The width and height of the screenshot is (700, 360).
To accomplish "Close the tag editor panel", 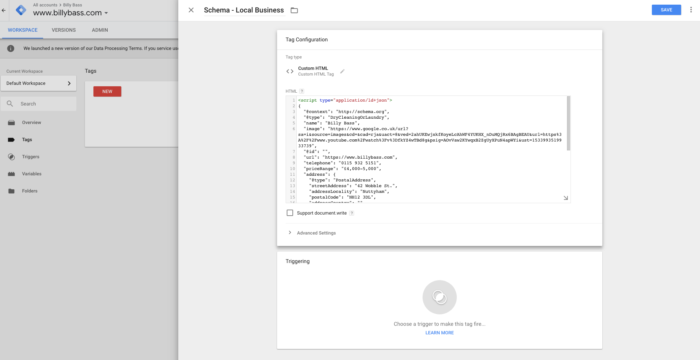I will coord(191,10).
